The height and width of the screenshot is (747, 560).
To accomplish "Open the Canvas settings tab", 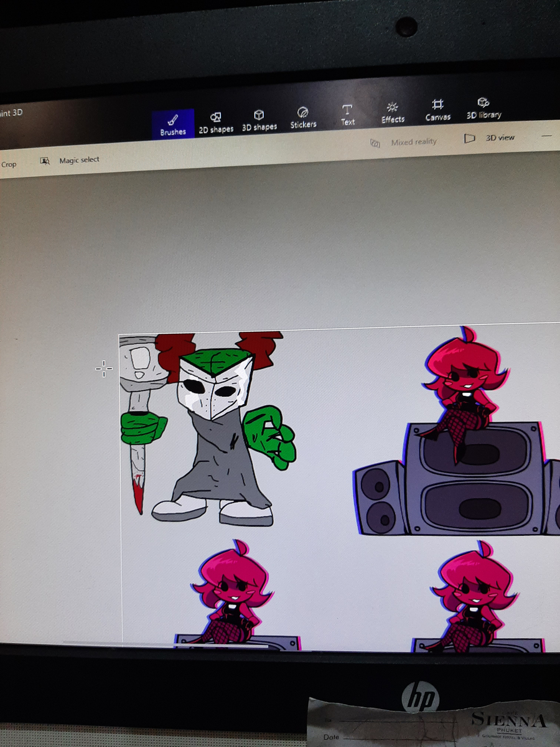I will pyautogui.click(x=438, y=110).
